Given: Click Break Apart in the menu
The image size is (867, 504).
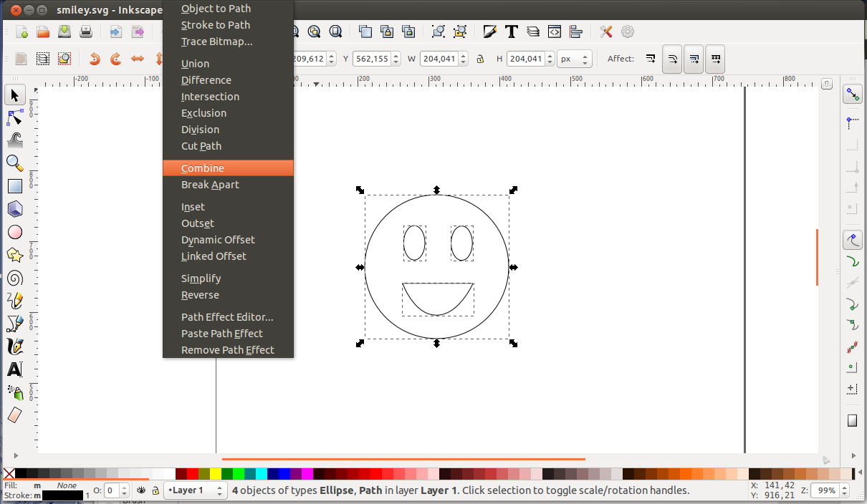Looking at the screenshot, I should pyautogui.click(x=210, y=185).
